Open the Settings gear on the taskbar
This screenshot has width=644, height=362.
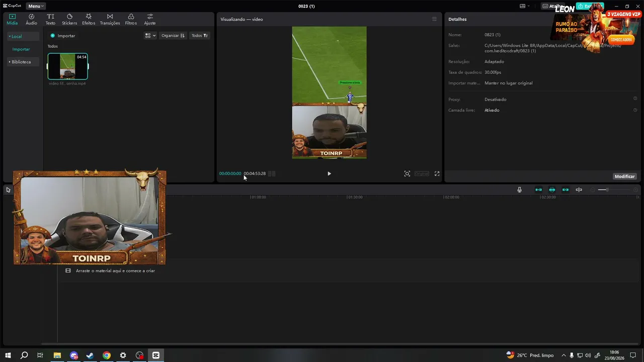(123, 355)
